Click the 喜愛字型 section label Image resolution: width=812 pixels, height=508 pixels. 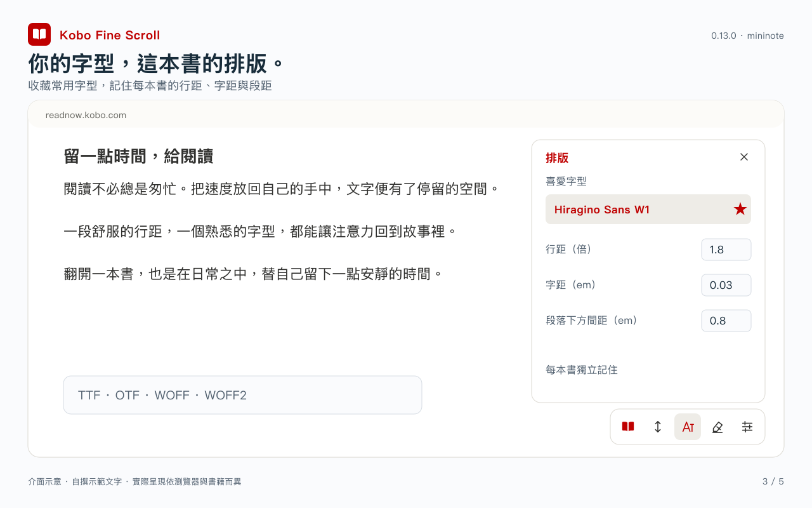pyautogui.click(x=566, y=181)
